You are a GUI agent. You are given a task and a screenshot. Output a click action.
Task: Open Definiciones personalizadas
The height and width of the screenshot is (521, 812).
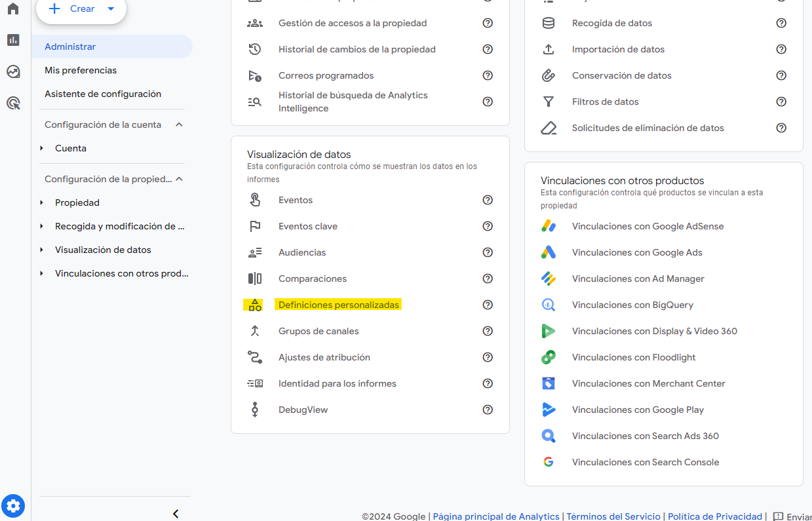click(x=339, y=305)
